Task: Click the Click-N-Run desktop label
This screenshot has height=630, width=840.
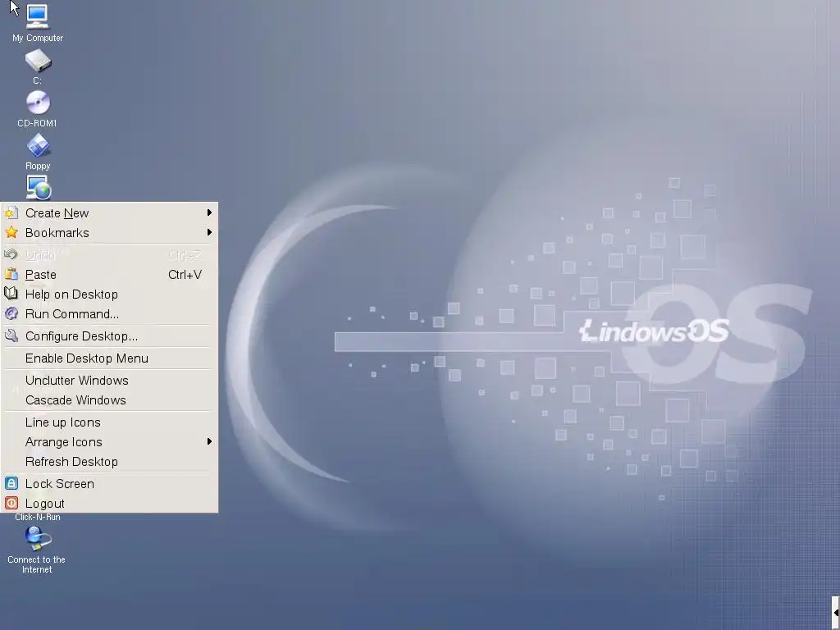Action: pyautogui.click(x=38, y=517)
